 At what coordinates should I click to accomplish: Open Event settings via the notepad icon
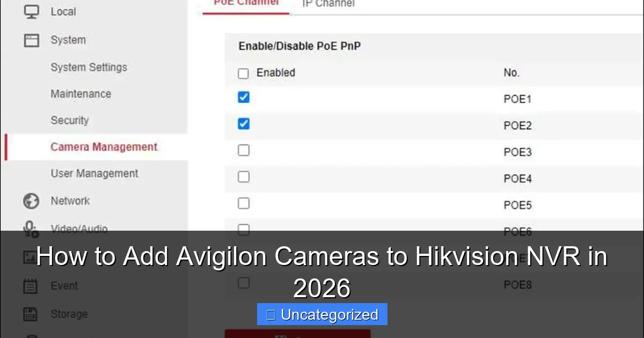pos(31,285)
